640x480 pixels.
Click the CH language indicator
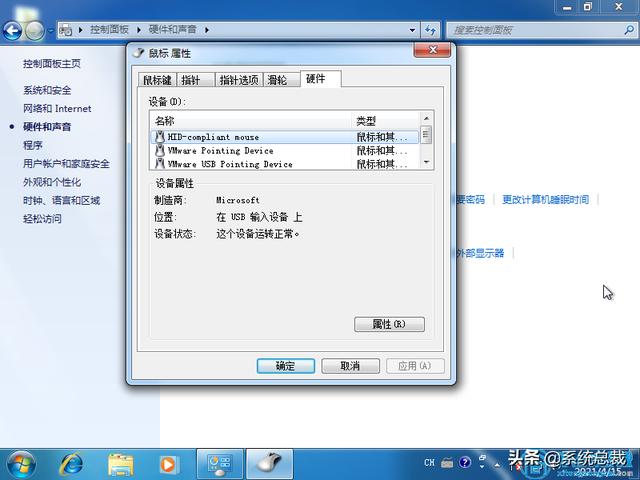[x=429, y=462]
